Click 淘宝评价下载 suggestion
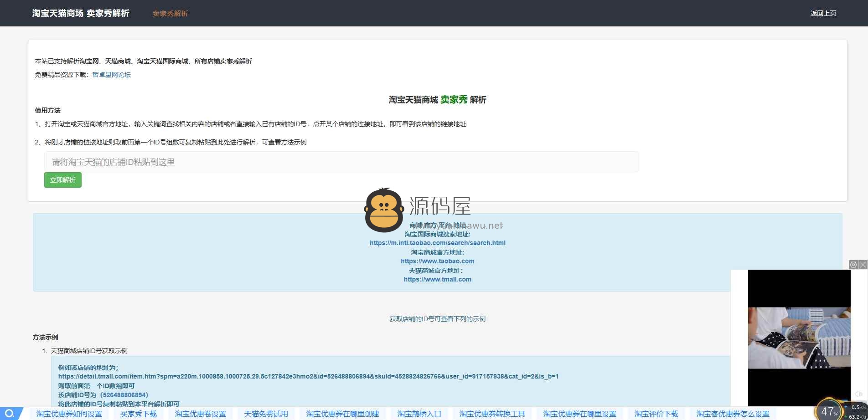This screenshot has width=868, height=420. 656,414
